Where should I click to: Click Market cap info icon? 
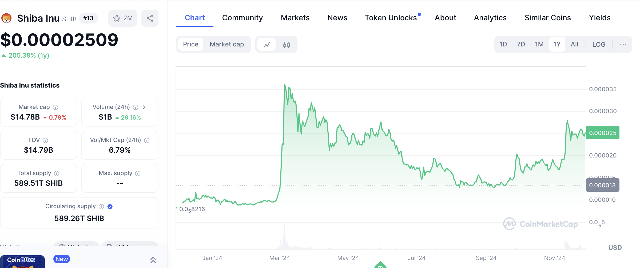point(55,107)
